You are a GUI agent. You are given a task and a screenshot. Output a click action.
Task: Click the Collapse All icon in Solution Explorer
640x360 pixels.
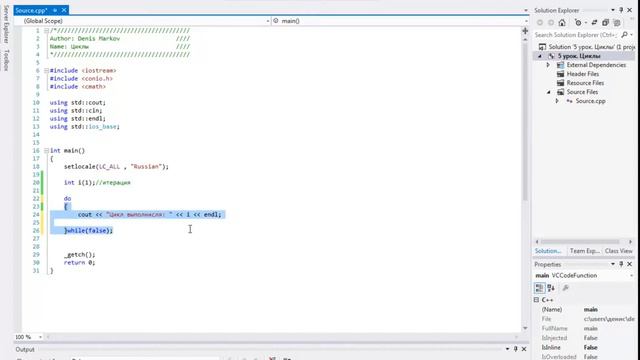(x=605, y=23)
